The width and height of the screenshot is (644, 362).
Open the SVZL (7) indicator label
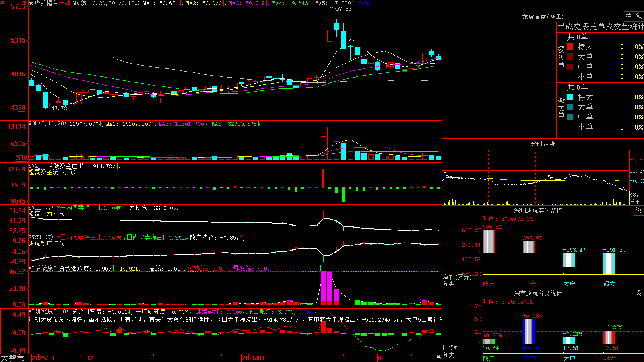click(41, 208)
